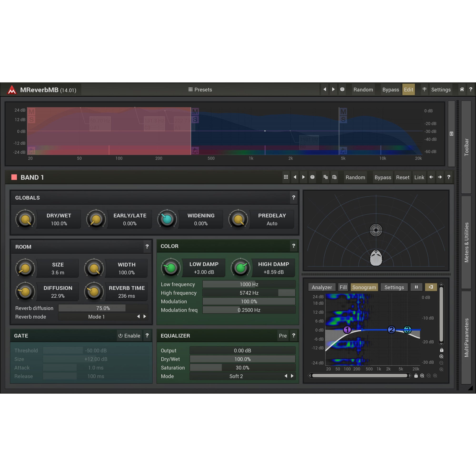Click the top bar Random button

coord(363,90)
